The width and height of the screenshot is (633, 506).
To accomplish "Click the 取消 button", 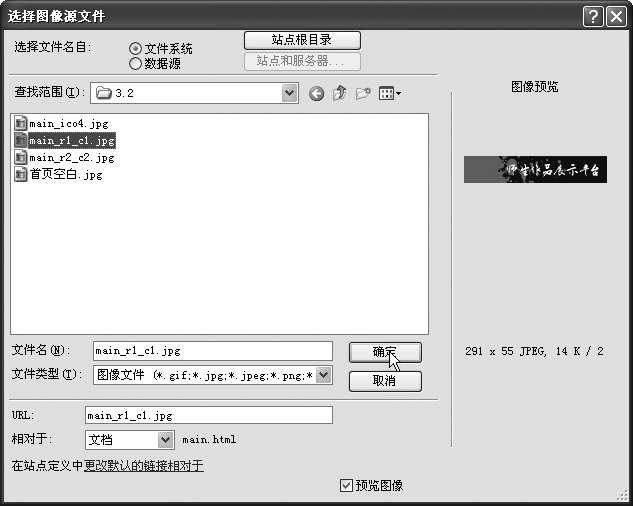I will point(385,381).
